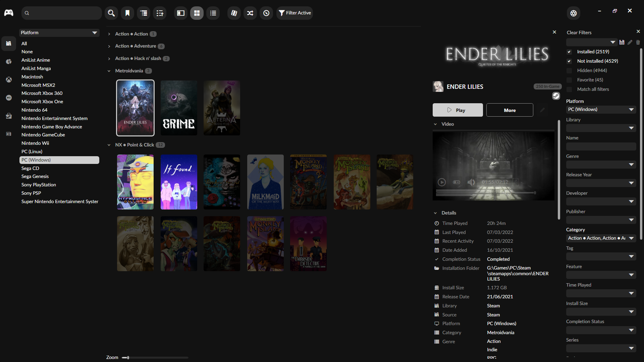Click the shuffle icon in toolbar
The height and width of the screenshot is (362, 644).
pyautogui.click(x=250, y=13)
